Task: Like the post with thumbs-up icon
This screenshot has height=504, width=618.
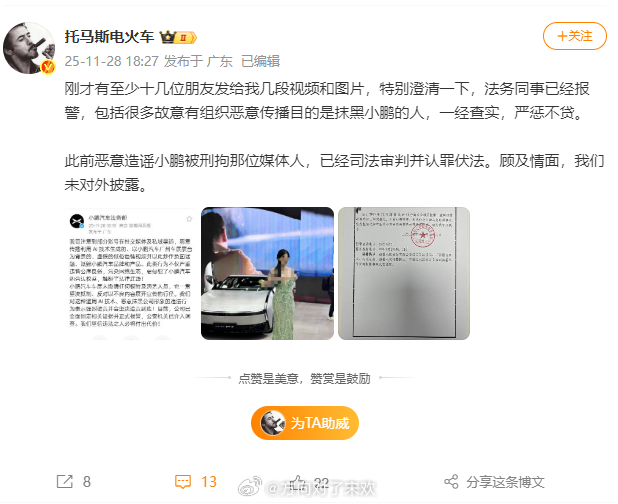Action: pyautogui.click(x=298, y=481)
